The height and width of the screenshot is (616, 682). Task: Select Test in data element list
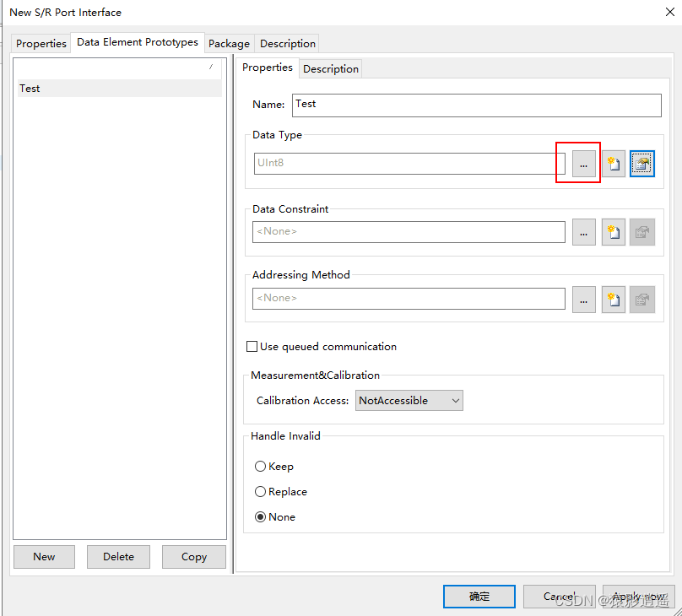[x=120, y=89]
